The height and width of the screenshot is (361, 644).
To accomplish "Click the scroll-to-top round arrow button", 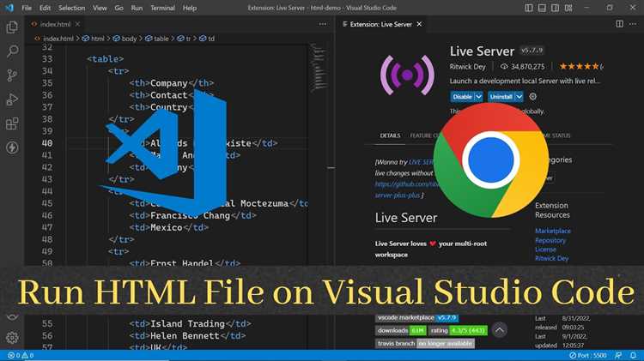I will click(x=498, y=328).
